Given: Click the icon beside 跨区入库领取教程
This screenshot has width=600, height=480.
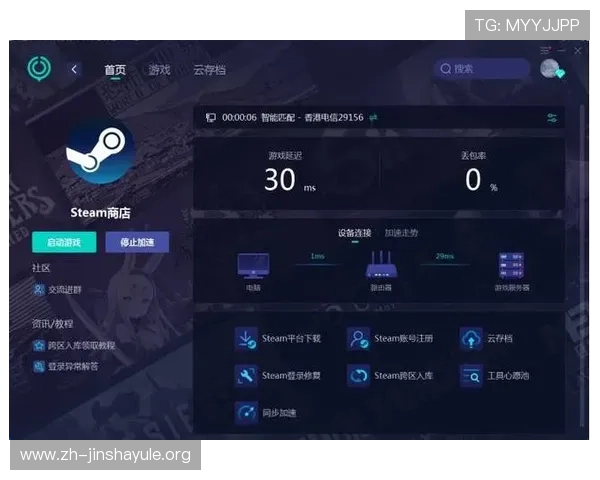Looking at the screenshot, I should pyautogui.click(x=39, y=346).
